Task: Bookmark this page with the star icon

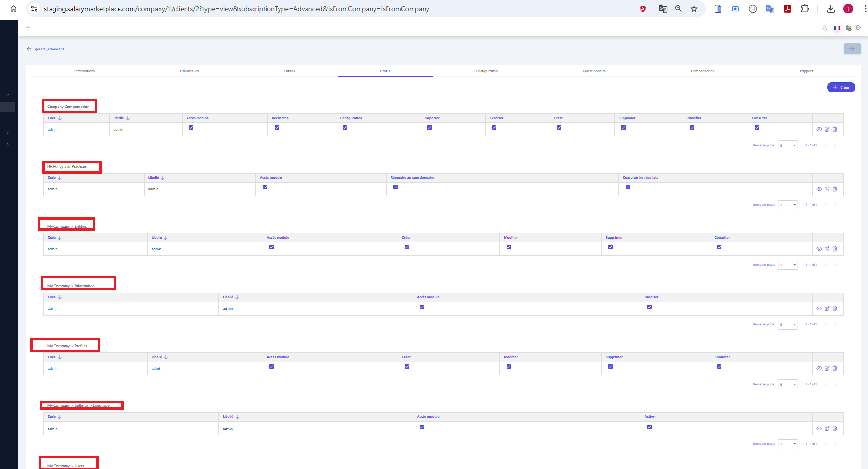Action: [694, 9]
